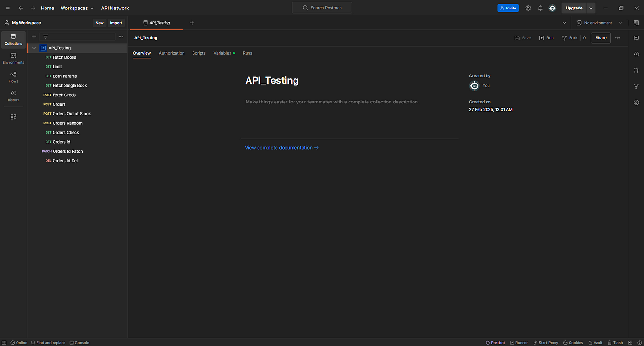Viewport: 644px width, 346px height.
Task: Open the Postbot assistant
Action: (x=495, y=343)
